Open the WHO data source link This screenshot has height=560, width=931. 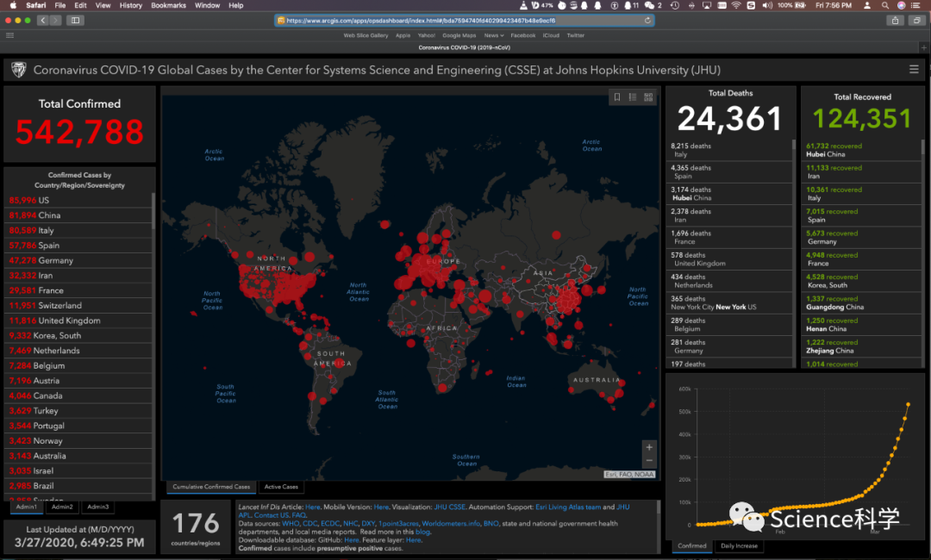[291, 524]
